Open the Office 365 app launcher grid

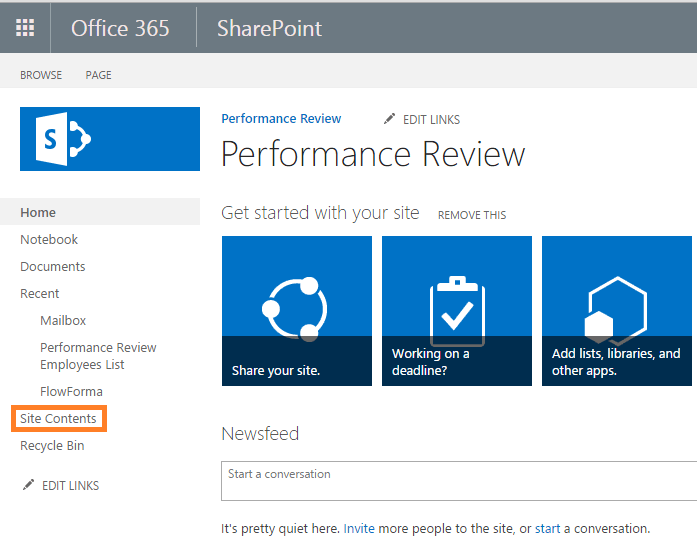(x=25, y=28)
